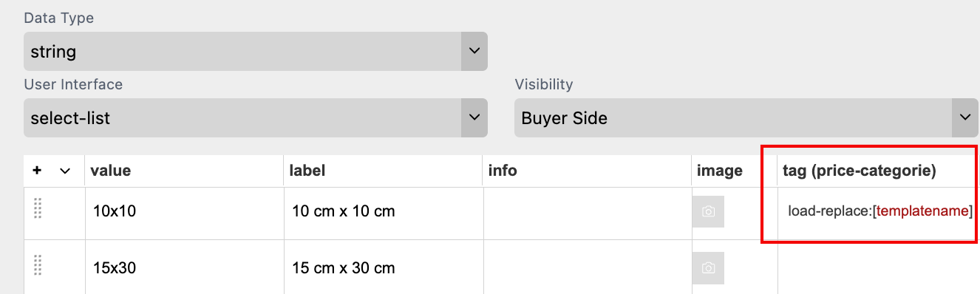Viewport: 980px width, 294px height.
Task: Click the value column header
Action: [x=111, y=171]
